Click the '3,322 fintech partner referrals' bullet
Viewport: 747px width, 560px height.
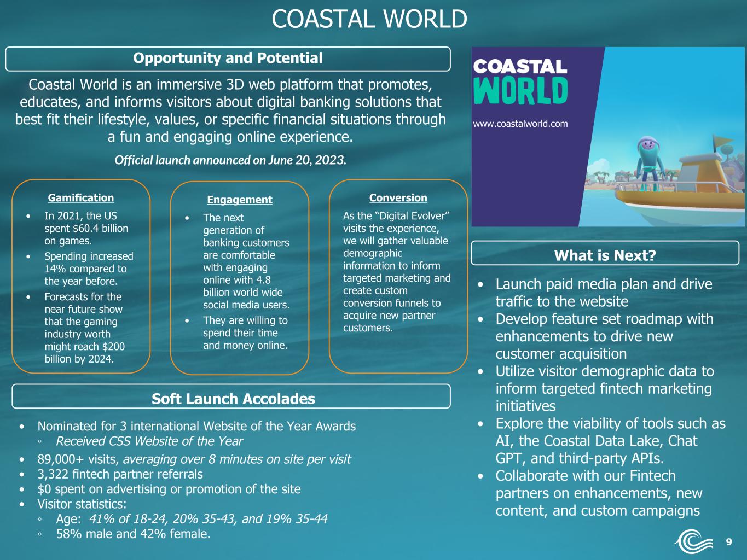[120, 474]
